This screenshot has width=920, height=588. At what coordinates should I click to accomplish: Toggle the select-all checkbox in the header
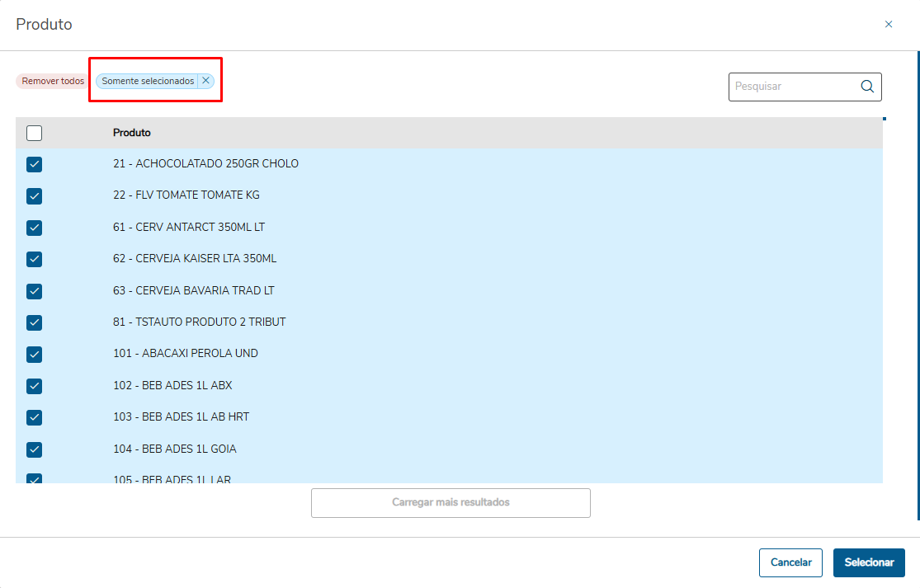[34, 133]
